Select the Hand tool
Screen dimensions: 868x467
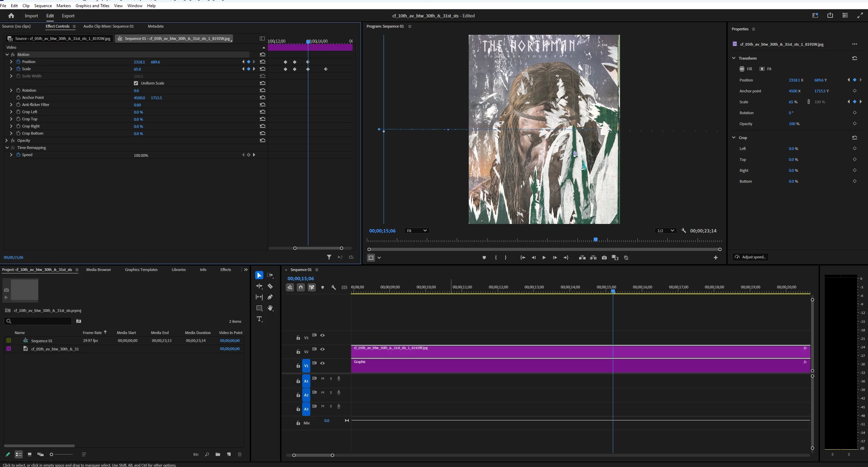[270, 308]
